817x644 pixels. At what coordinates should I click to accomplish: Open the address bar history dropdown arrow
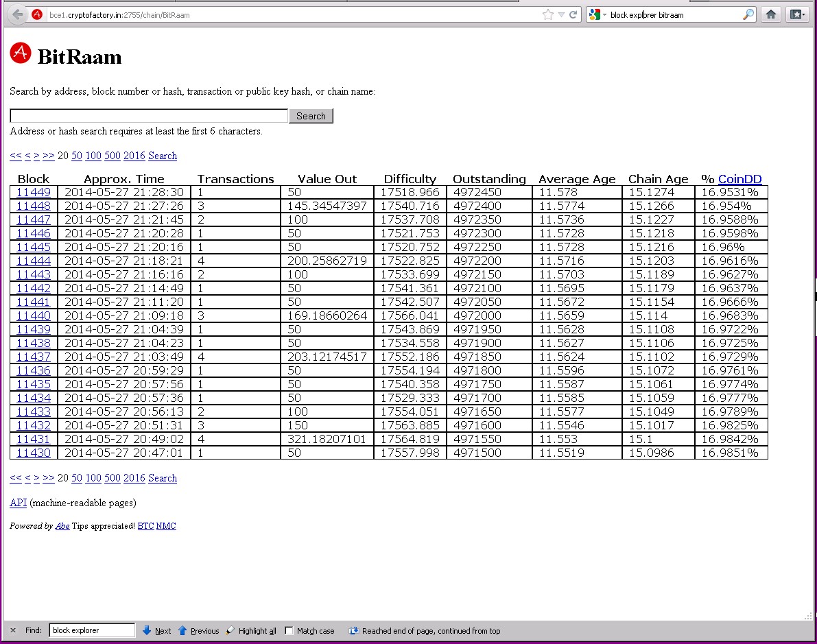[x=561, y=14]
